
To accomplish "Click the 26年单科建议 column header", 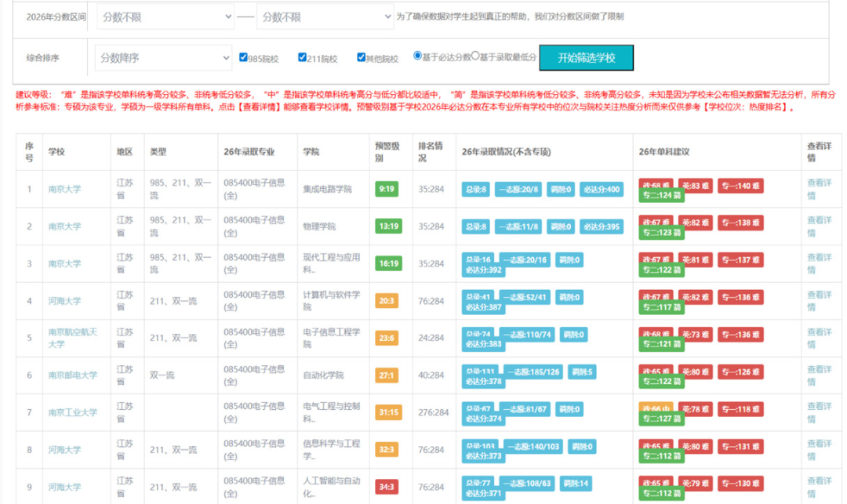I will 664,151.
